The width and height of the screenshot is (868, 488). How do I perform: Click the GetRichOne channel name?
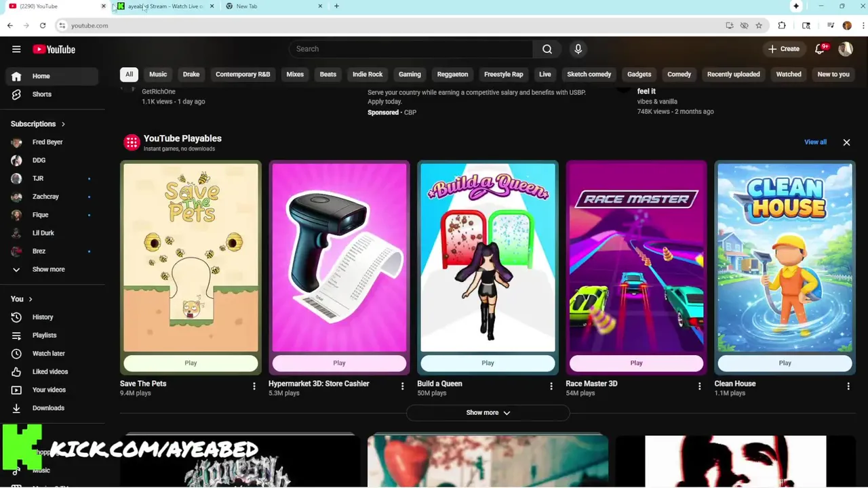pos(159,91)
